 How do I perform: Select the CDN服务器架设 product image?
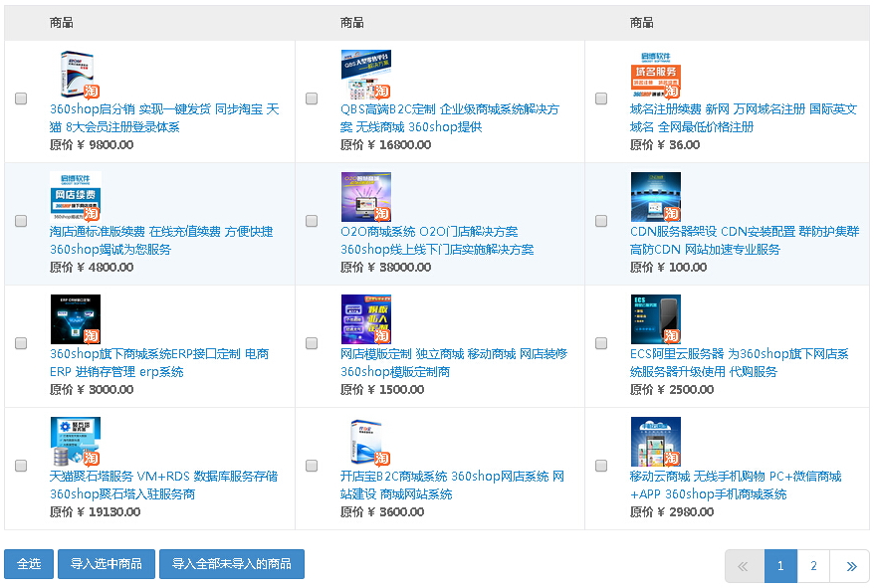point(655,197)
